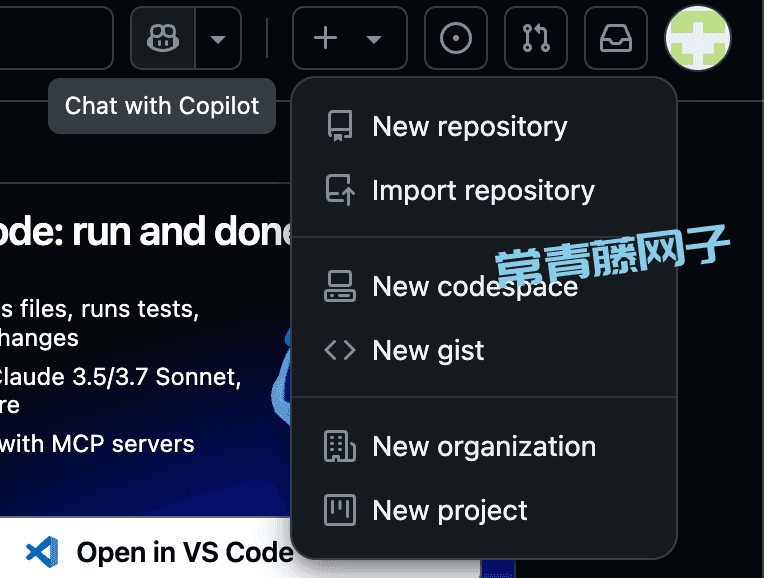Click the 'run and done' headline
This screenshot has height=578, width=764.
pyautogui.click(x=181, y=232)
